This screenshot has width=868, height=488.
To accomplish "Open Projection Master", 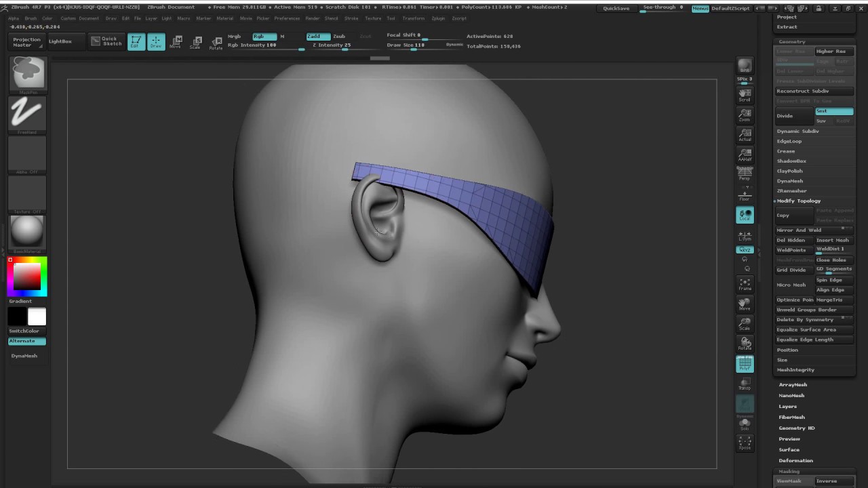I will [x=26, y=41].
